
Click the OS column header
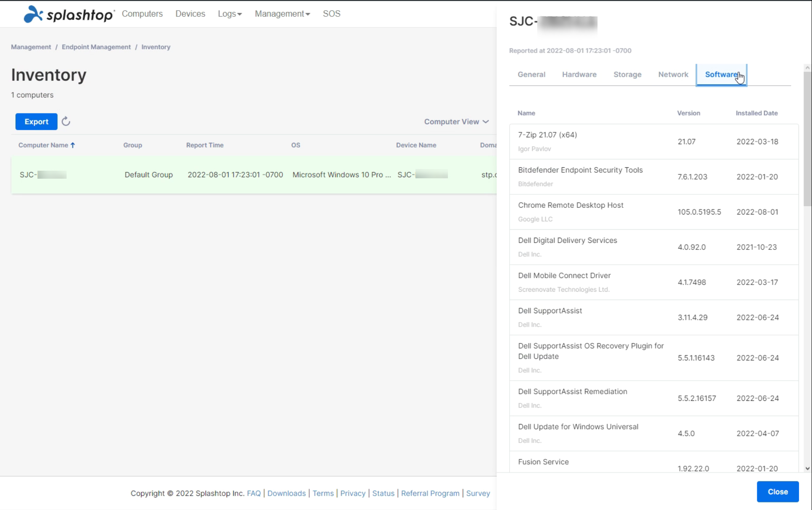point(296,145)
